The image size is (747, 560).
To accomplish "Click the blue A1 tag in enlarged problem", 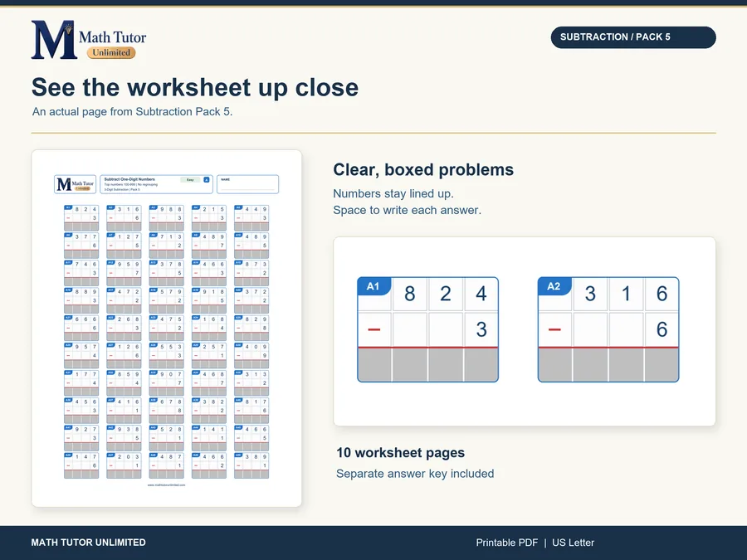I will click(x=373, y=286).
